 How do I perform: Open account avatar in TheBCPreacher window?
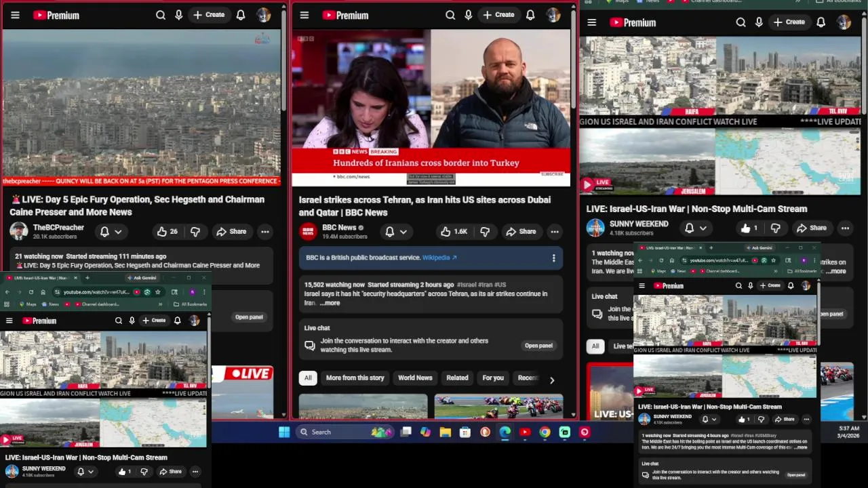pyautogui.click(x=264, y=15)
